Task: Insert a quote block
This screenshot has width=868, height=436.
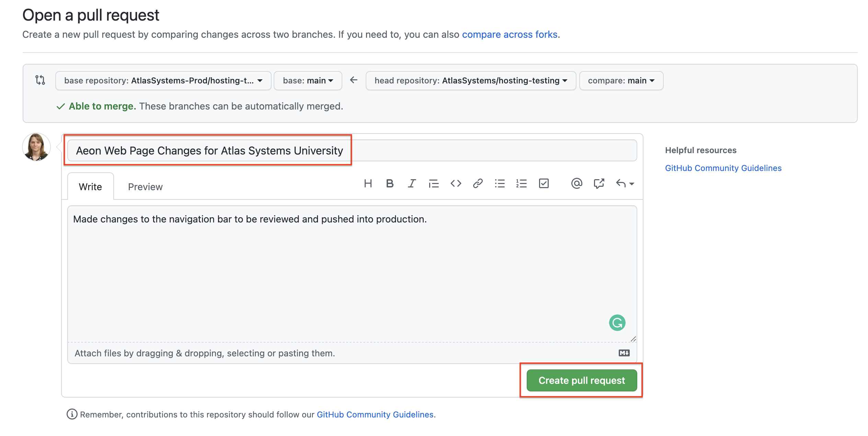Action: point(434,184)
